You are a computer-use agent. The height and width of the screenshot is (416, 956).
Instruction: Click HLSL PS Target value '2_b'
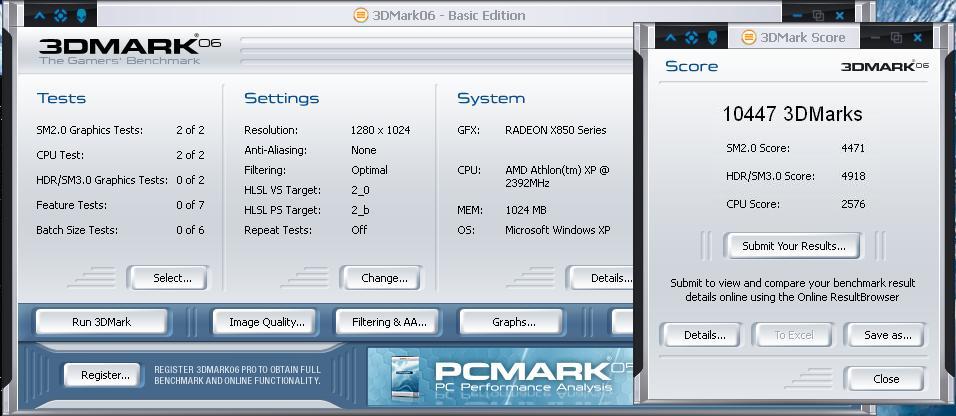(x=360, y=210)
